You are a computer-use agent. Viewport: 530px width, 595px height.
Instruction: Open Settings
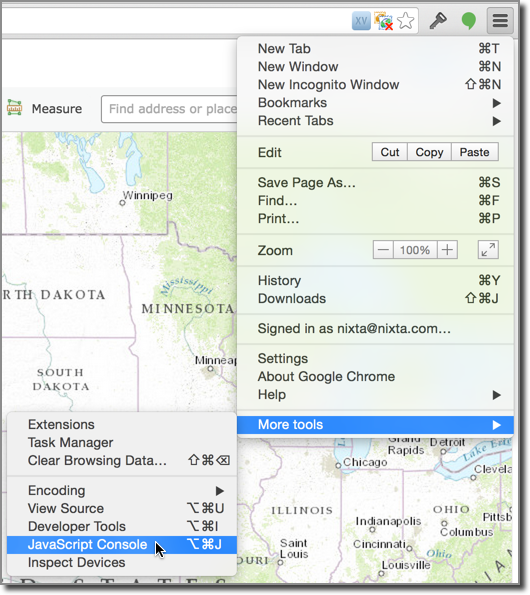click(375, 359)
